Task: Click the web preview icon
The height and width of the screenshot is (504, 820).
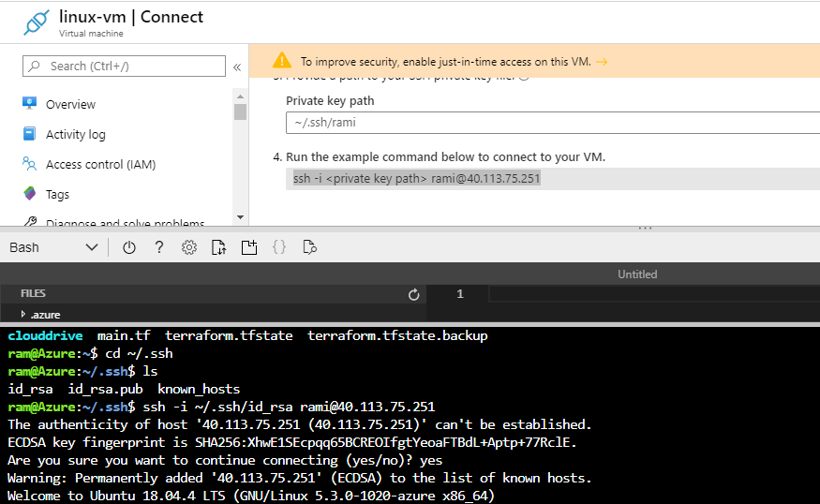Action: pos(309,247)
